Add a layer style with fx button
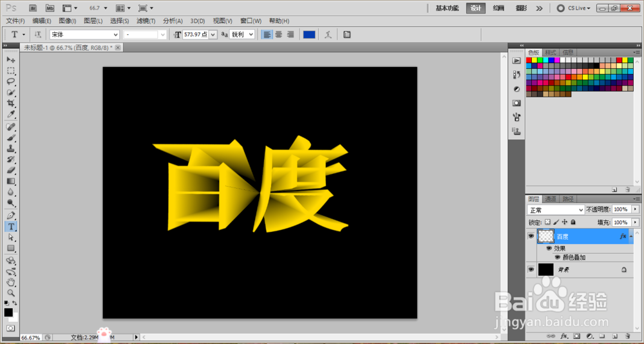Screen dimensions: 644x344 [564, 336]
